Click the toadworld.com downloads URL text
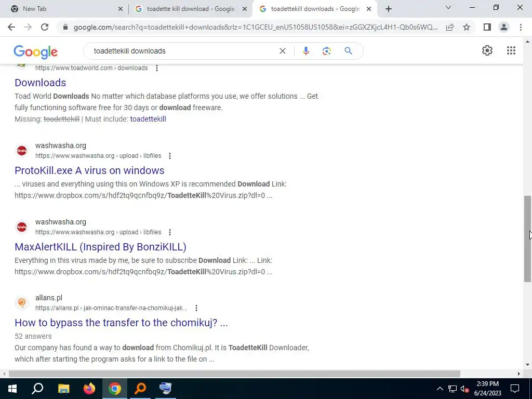Viewport: 532px width, 399px height. pyautogui.click(x=91, y=68)
